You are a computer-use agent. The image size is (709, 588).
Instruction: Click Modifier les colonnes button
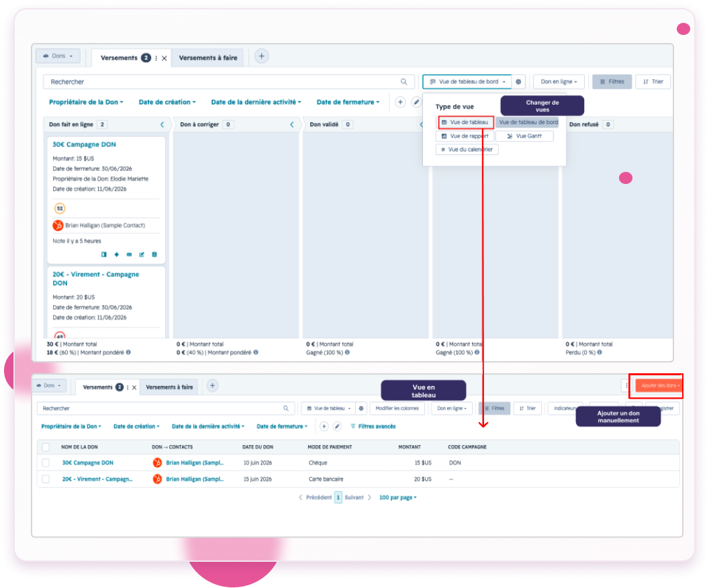pos(397,409)
